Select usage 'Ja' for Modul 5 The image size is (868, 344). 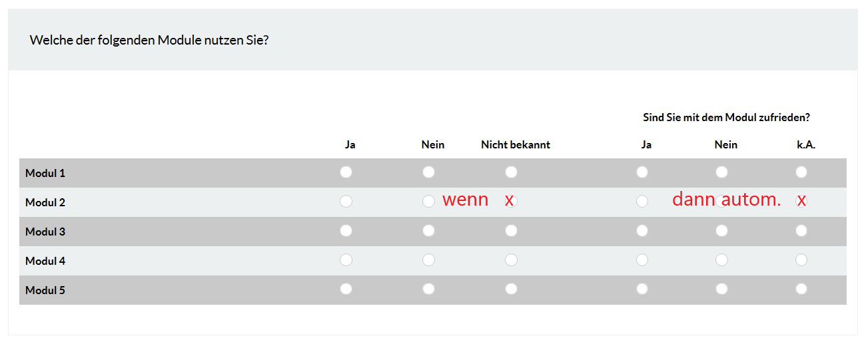click(346, 289)
